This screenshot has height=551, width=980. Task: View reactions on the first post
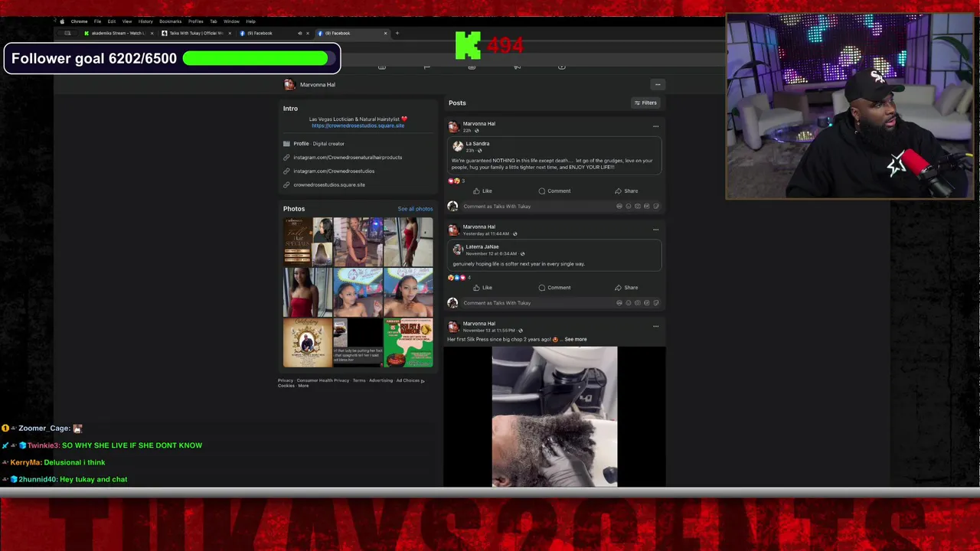(x=456, y=181)
